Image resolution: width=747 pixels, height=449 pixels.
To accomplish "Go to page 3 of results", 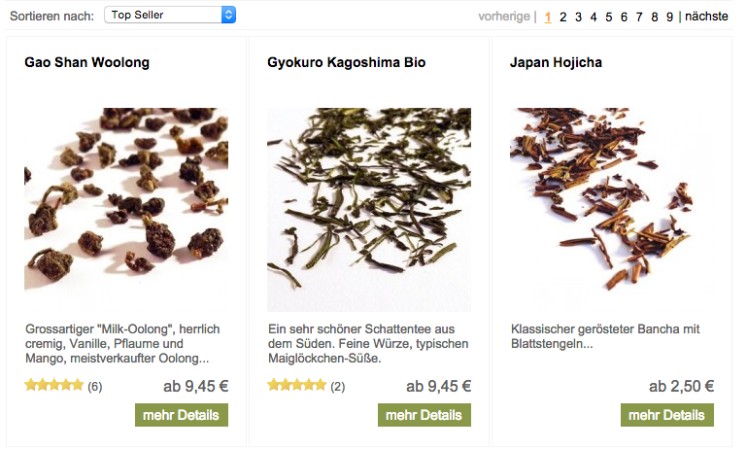I will point(578,17).
